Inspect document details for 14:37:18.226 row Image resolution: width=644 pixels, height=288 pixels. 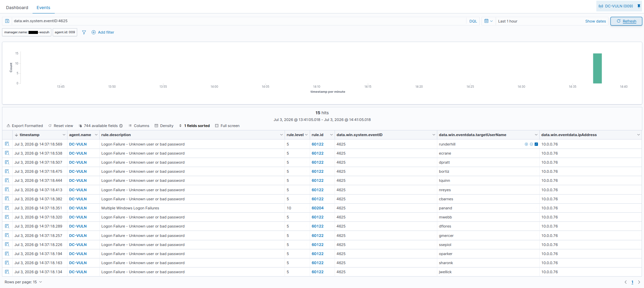click(x=7, y=245)
